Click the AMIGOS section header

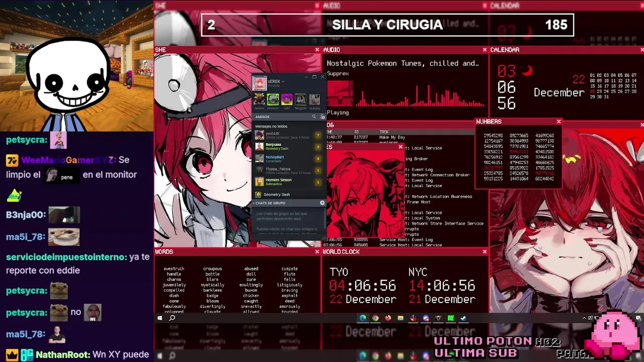coord(262,117)
